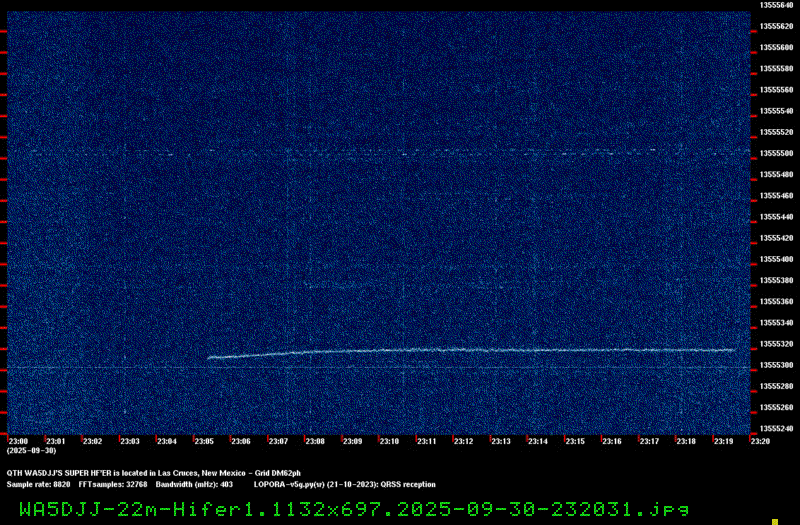Click the 23:16 time axis label
800x525 pixels.
(612, 441)
